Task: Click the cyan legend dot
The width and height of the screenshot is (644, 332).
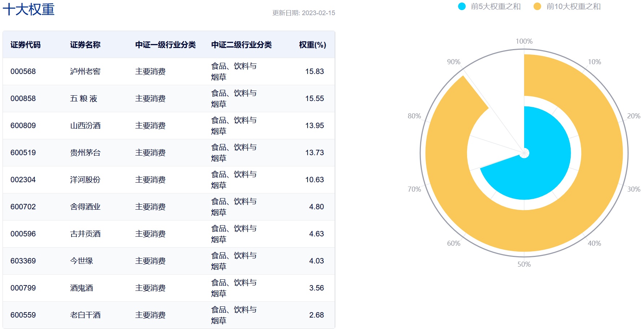Action: pos(462,6)
